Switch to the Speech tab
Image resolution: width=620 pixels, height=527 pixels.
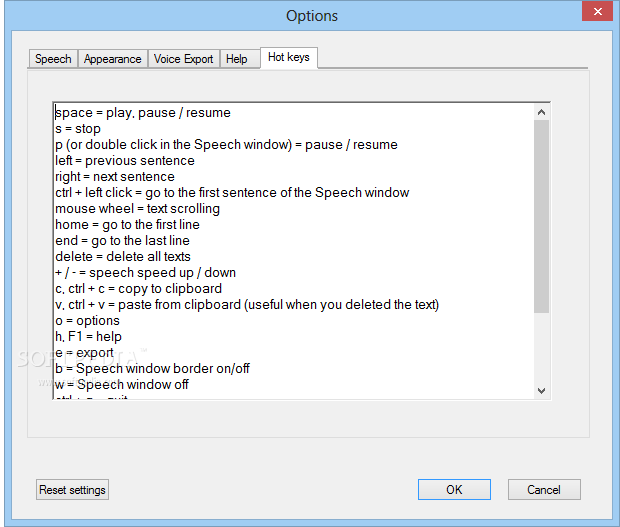pos(53,59)
